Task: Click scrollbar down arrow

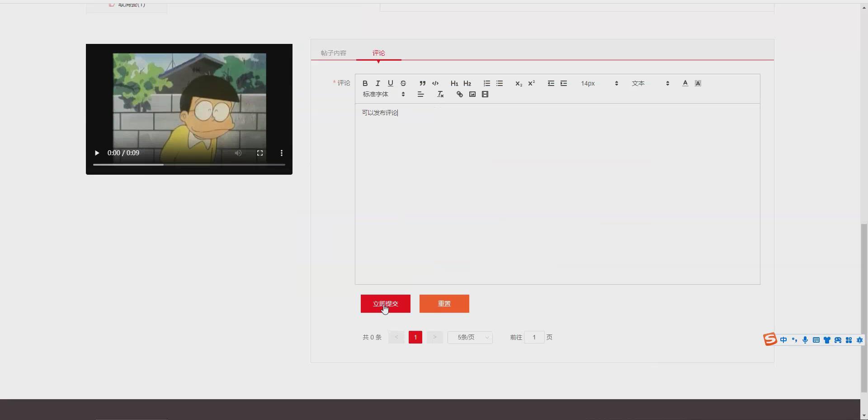Action: [x=864, y=415]
